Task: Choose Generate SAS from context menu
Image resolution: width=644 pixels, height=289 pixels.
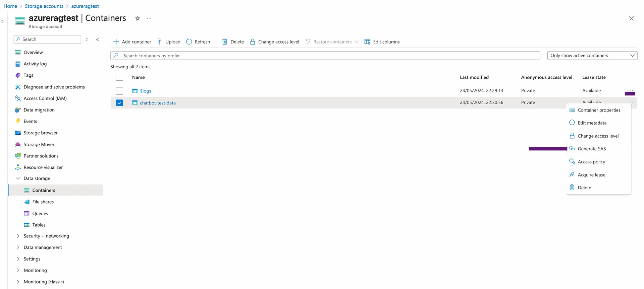Action: point(592,149)
